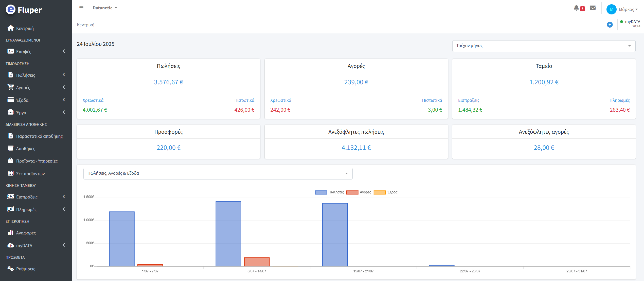
Task: Click the Κεντρική home icon in sidebar
Action: pyautogui.click(x=11, y=28)
